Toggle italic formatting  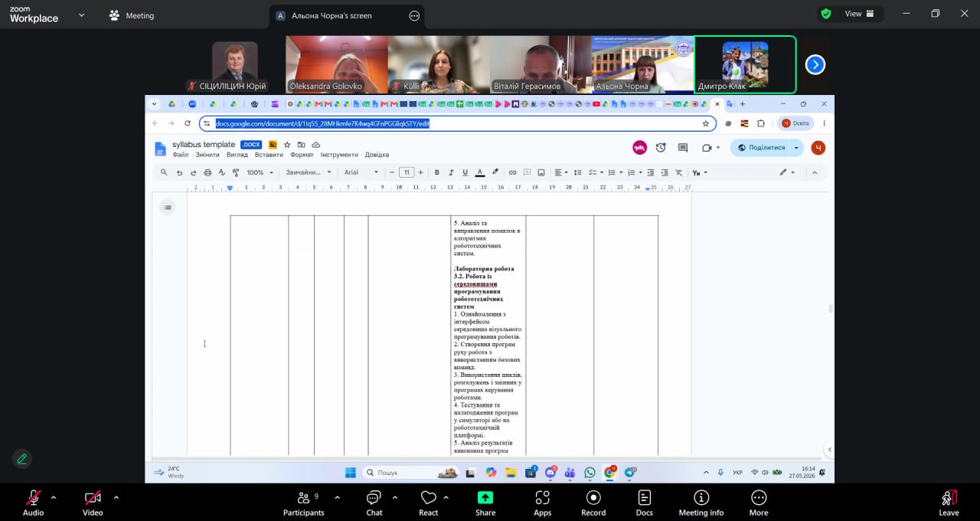click(451, 172)
